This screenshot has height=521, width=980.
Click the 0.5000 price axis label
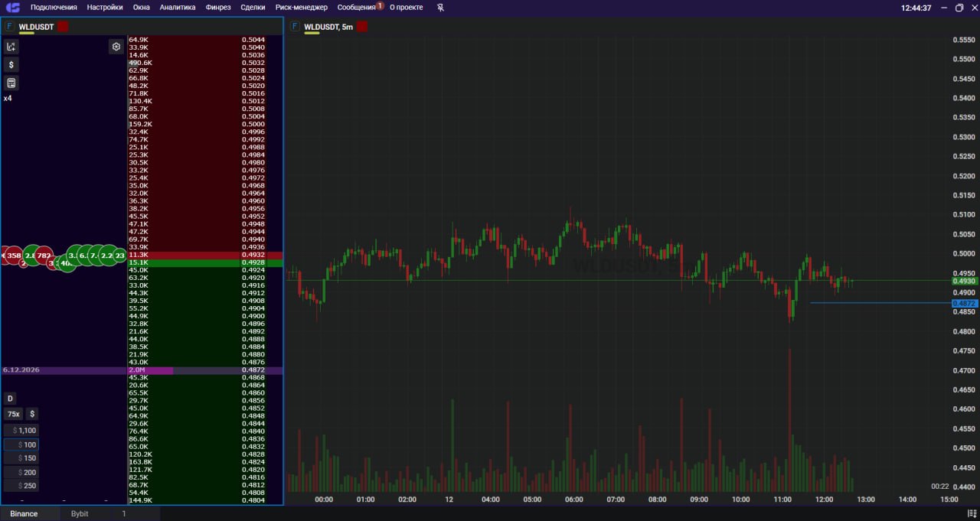click(963, 254)
